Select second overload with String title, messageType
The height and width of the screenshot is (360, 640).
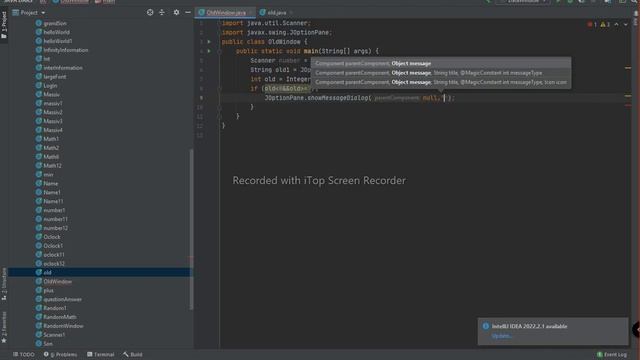(x=441, y=73)
